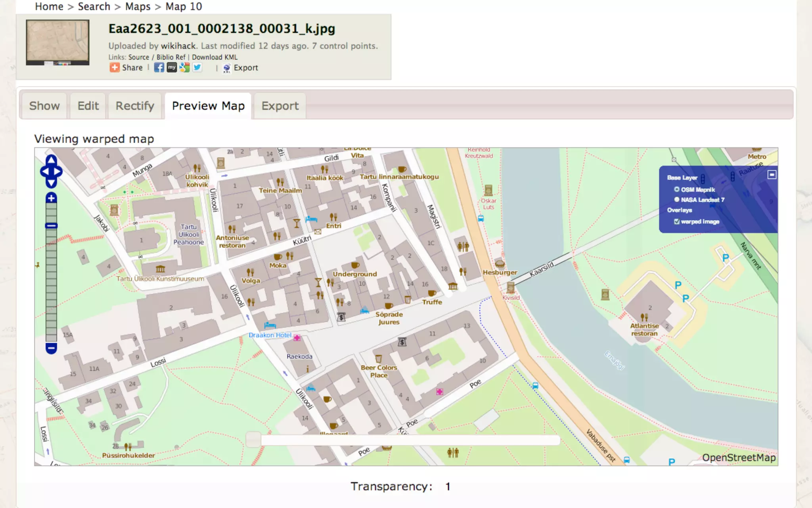Click the MySpace share icon
The image size is (812, 508).
point(172,67)
